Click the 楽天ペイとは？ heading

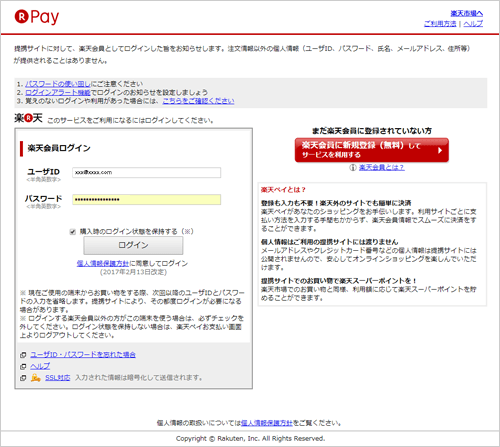[283, 190]
